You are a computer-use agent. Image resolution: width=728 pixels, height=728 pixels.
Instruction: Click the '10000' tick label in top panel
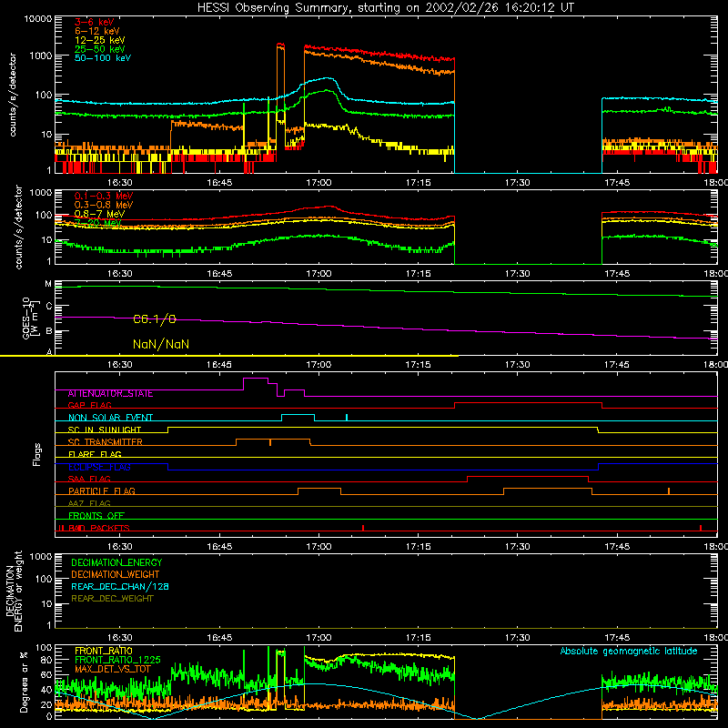tap(38, 19)
